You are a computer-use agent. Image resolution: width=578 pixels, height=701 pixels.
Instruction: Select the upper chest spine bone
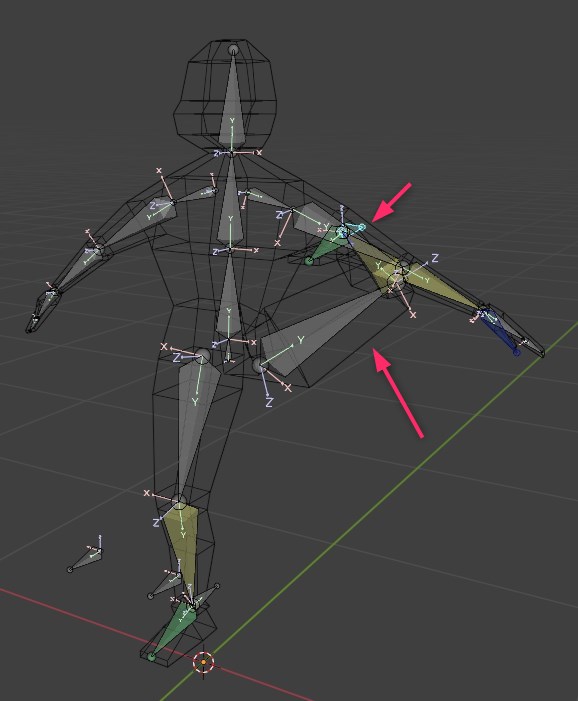(x=230, y=200)
